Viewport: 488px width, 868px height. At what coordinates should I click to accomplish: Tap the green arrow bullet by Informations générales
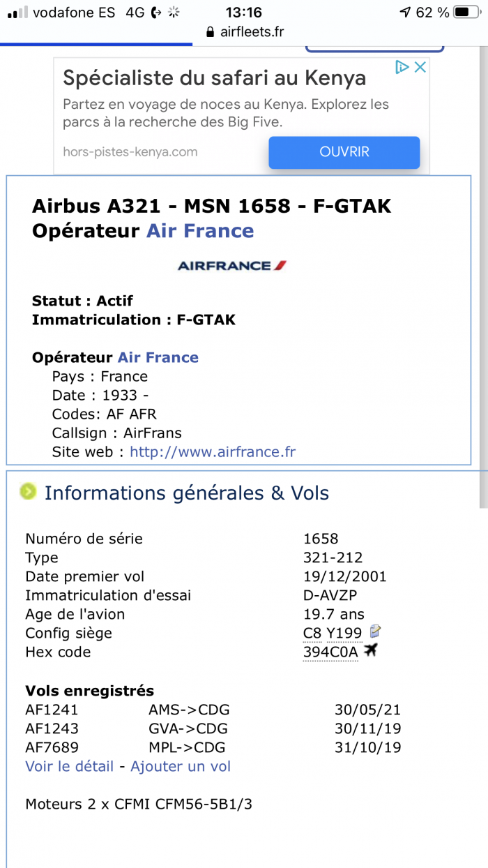(28, 492)
